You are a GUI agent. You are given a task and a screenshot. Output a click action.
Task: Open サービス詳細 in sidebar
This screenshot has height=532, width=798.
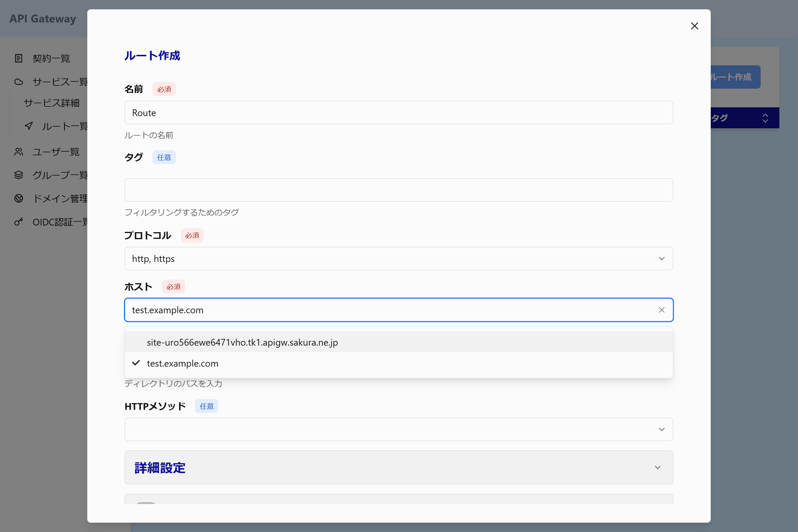pos(52,103)
